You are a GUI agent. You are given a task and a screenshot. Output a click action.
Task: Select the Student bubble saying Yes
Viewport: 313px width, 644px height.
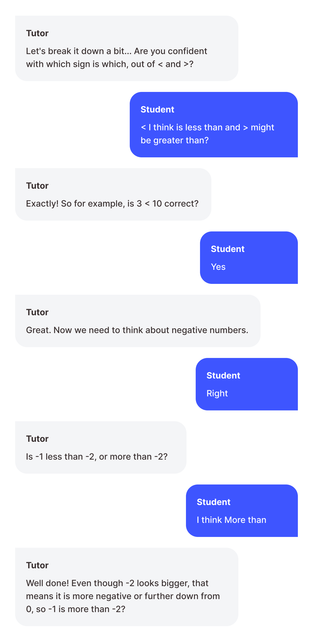pyautogui.click(x=249, y=258)
